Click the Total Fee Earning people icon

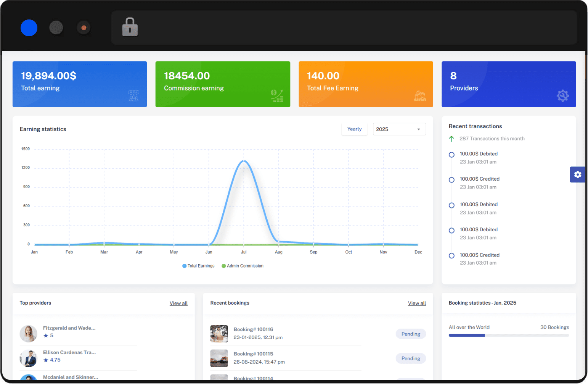(420, 96)
